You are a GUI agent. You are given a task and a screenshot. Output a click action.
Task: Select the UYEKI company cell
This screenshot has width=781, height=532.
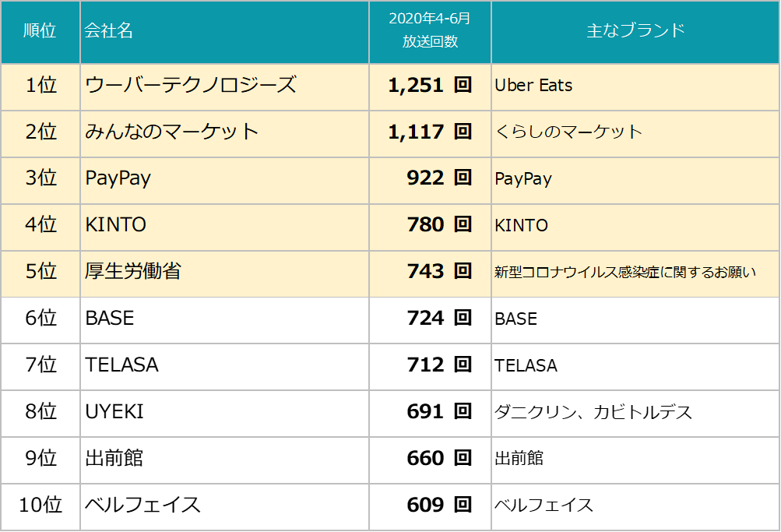tap(114, 412)
